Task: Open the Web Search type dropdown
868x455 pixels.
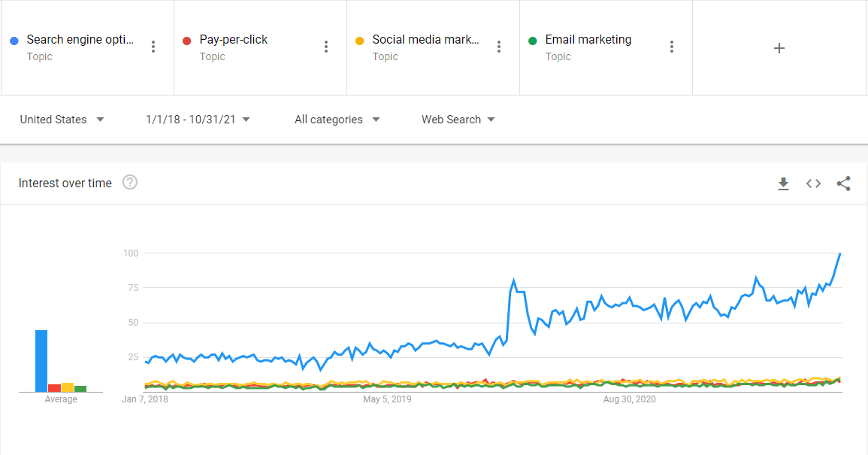Action: coord(458,120)
